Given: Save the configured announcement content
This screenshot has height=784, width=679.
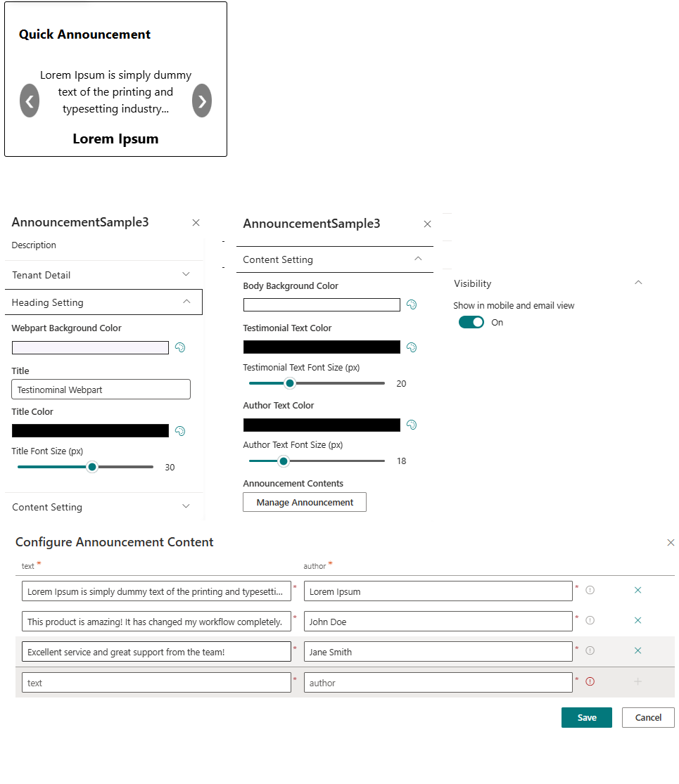Looking at the screenshot, I should point(586,717).
